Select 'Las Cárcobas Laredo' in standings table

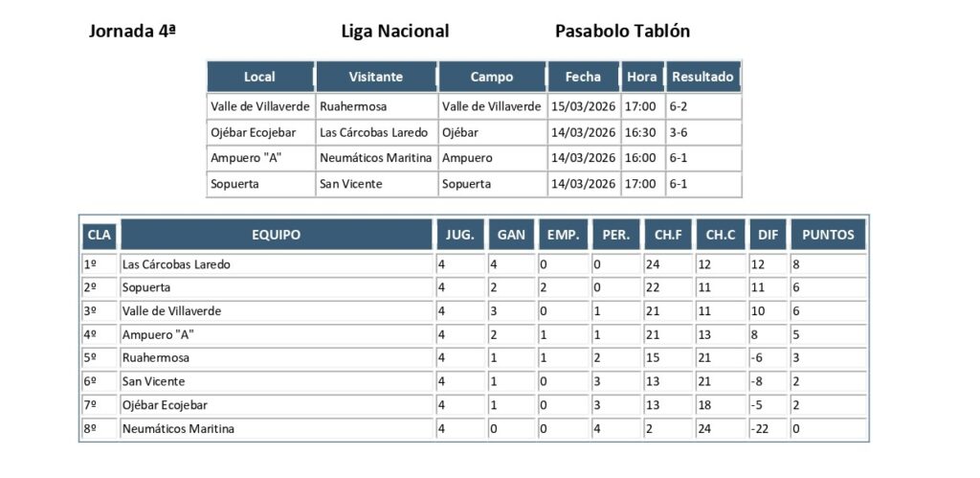tap(177, 264)
